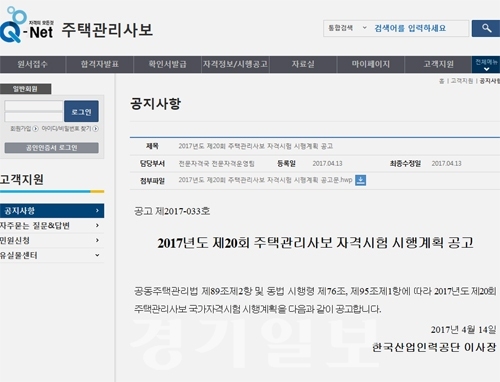Click the magnifier search button

(486, 28)
